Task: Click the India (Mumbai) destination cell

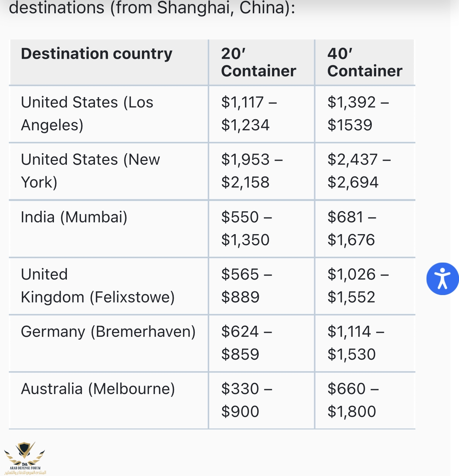Action: coord(74,217)
